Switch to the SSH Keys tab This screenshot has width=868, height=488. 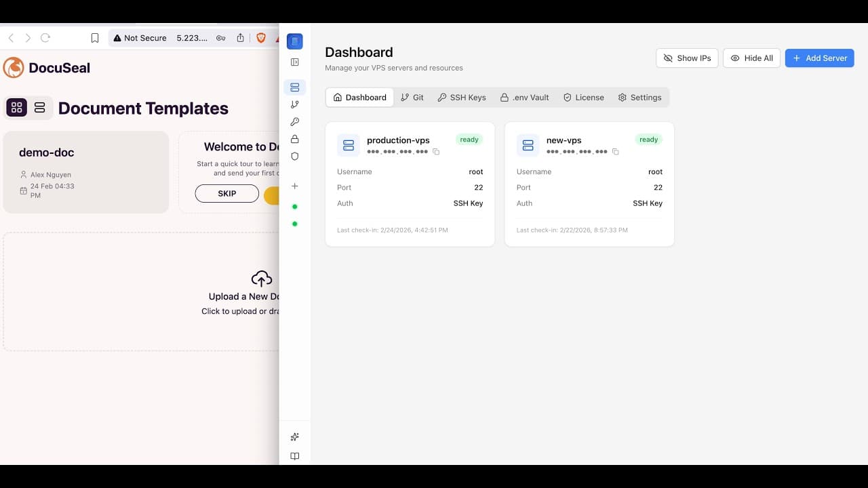[461, 97]
